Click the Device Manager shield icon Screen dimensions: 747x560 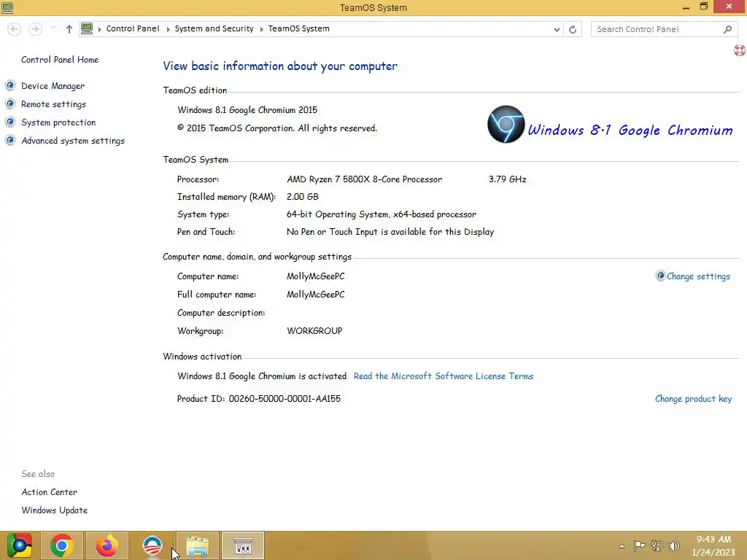[x=10, y=86]
